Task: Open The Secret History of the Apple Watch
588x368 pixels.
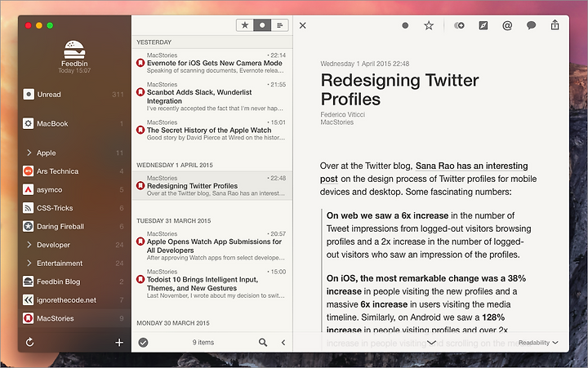Action: click(212, 130)
